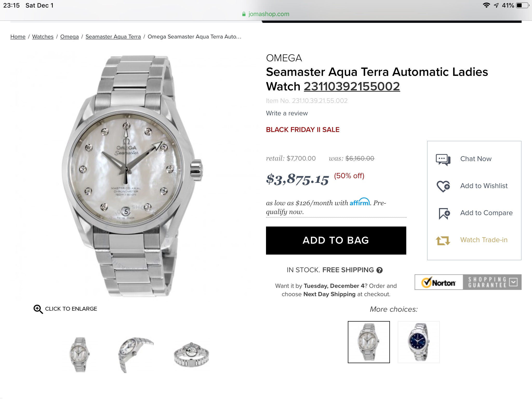Click the free shipping question mark icon

380,270
